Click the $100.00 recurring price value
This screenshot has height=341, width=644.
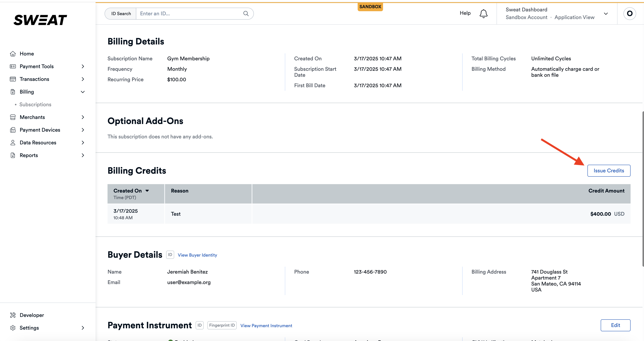(x=177, y=80)
